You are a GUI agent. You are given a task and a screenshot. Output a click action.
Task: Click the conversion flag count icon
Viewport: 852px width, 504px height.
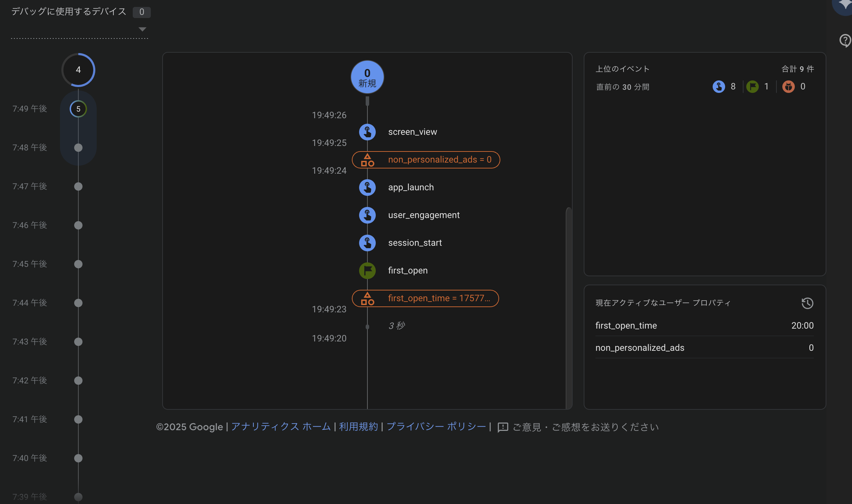pyautogui.click(x=752, y=87)
